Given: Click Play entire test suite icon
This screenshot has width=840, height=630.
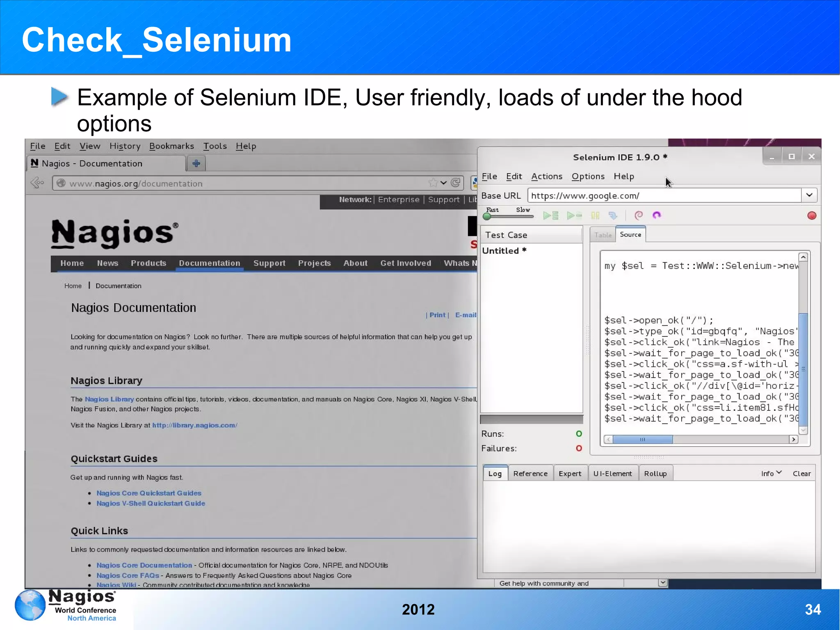Looking at the screenshot, I should [550, 215].
